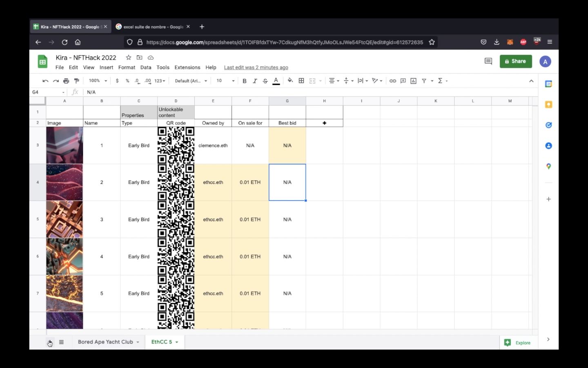Open the Format menu

(127, 67)
